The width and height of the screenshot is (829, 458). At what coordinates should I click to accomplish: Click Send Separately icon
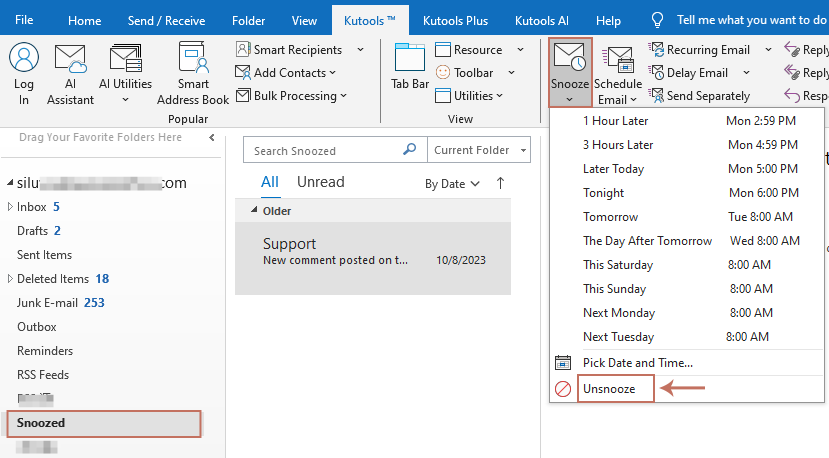pyautogui.click(x=657, y=96)
